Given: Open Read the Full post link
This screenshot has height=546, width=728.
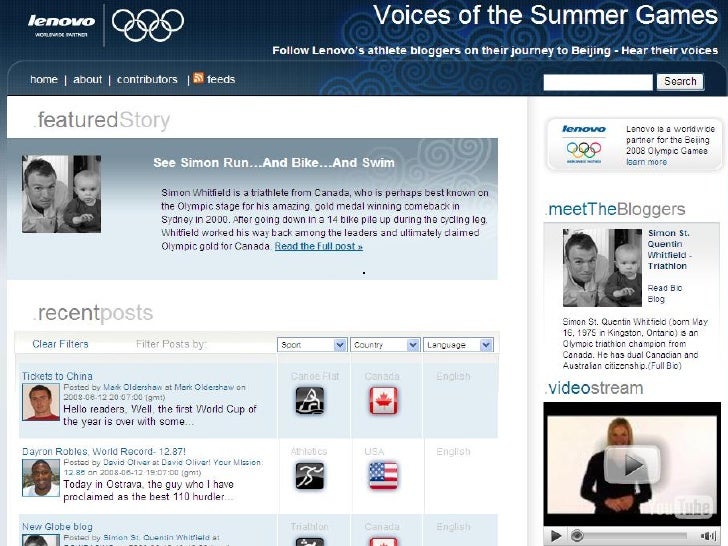Looking at the screenshot, I should pos(318,246).
